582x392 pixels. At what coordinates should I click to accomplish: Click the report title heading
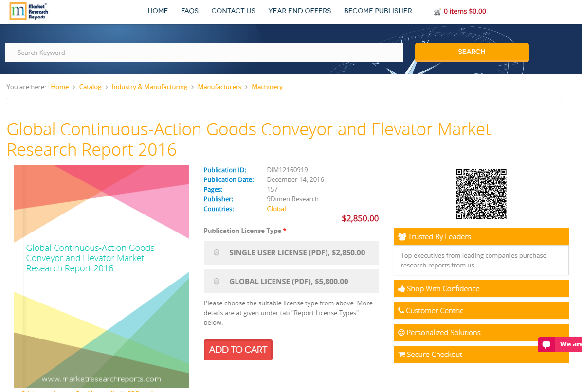point(249,140)
